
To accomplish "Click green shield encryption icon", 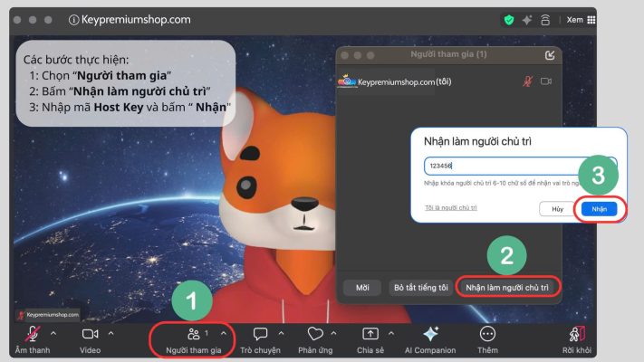I will pos(509,20).
